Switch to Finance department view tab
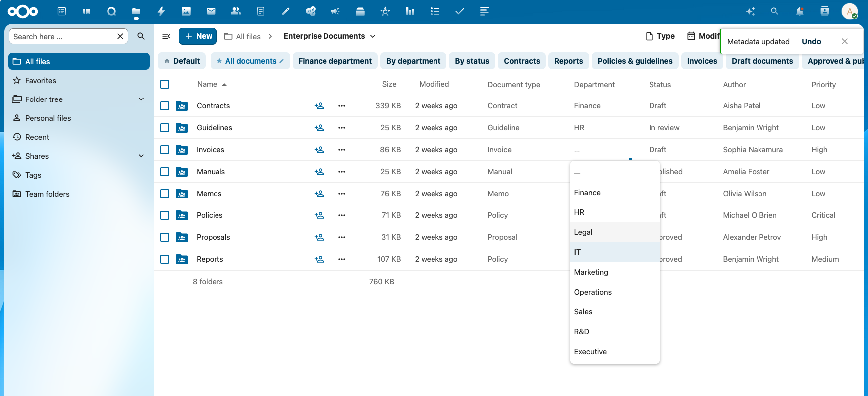This screenshot has width=868, height=396. (335, 61)
